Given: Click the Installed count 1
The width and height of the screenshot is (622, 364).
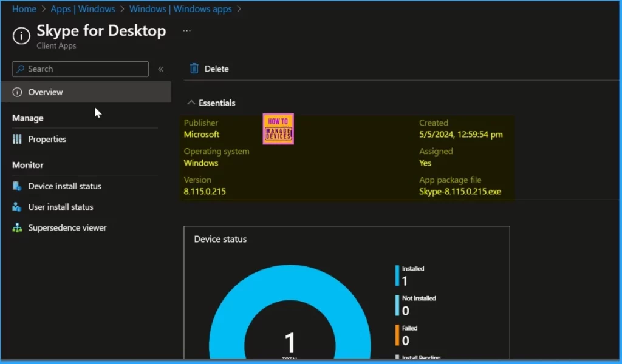Looking at the screenshot, I should (x=405, y=281).
